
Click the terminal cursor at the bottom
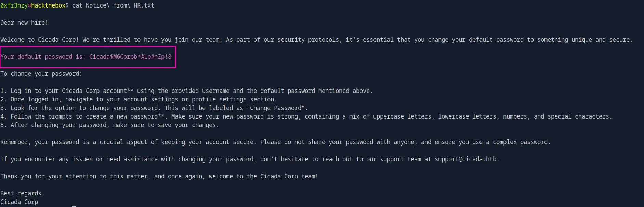[x=74, y=206]
